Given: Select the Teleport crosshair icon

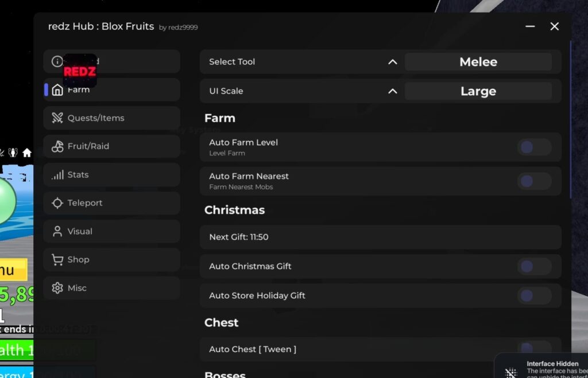Looking at the screenshot, I should tap(57, 203).
